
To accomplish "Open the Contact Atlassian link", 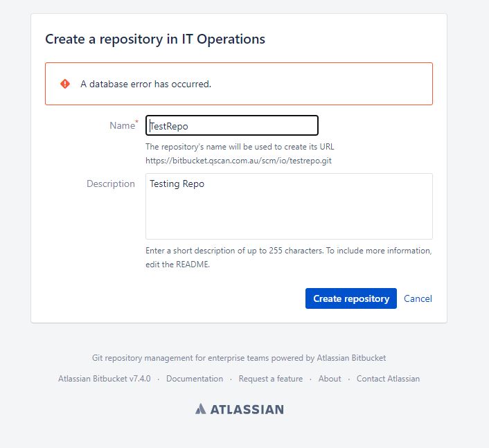I will 388,379.
